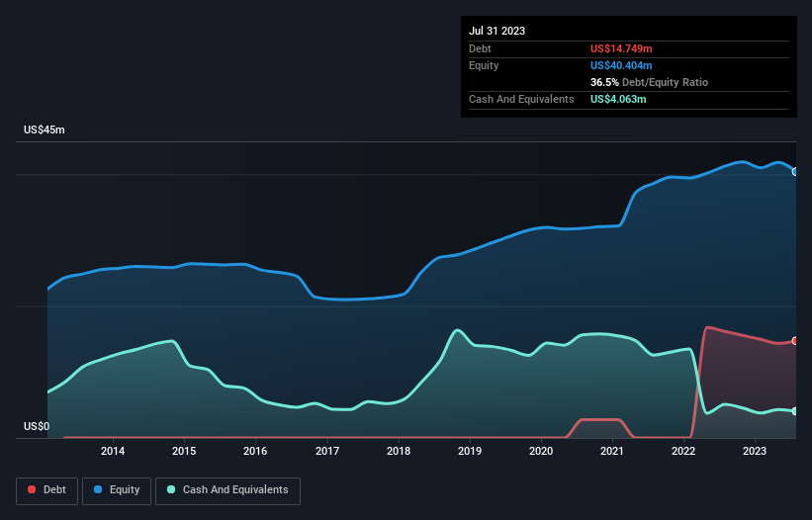Image resolution: width=812 pixels, height=520 pixels.
Task: Click the tooltip Cash And Equivalents label
Action: tap(521, 99)
